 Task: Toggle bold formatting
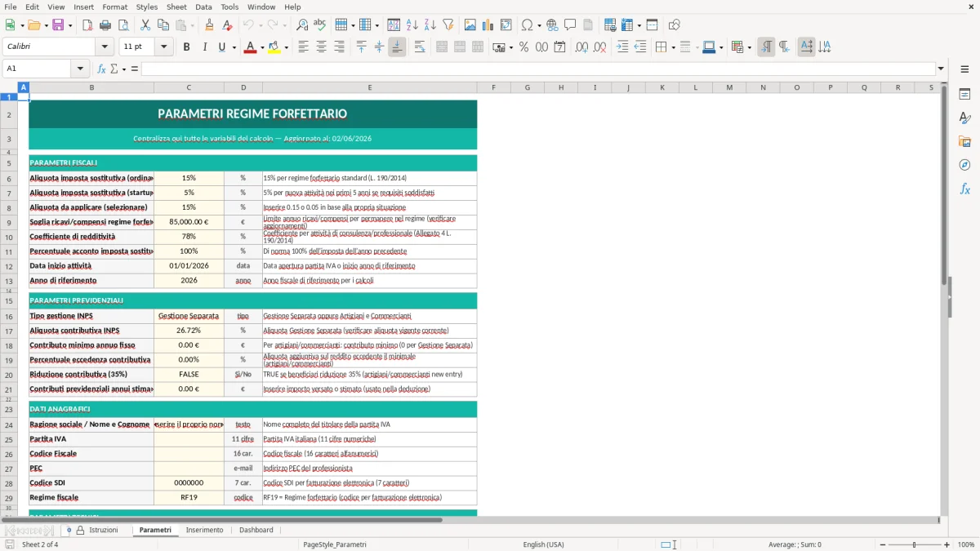[186, 47]
